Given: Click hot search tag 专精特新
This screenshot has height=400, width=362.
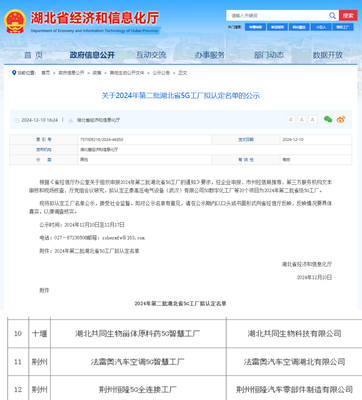Looking at the screenshot, I should click(255, 27).
